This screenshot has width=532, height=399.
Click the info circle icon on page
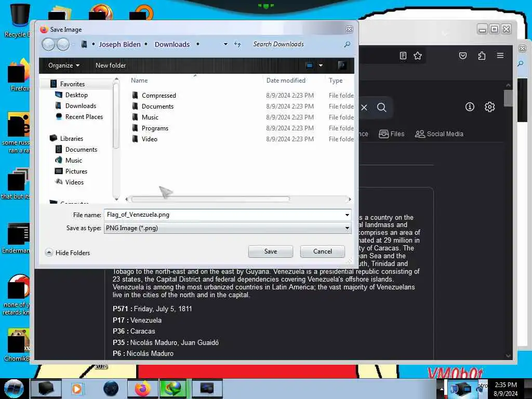(470, 107)
